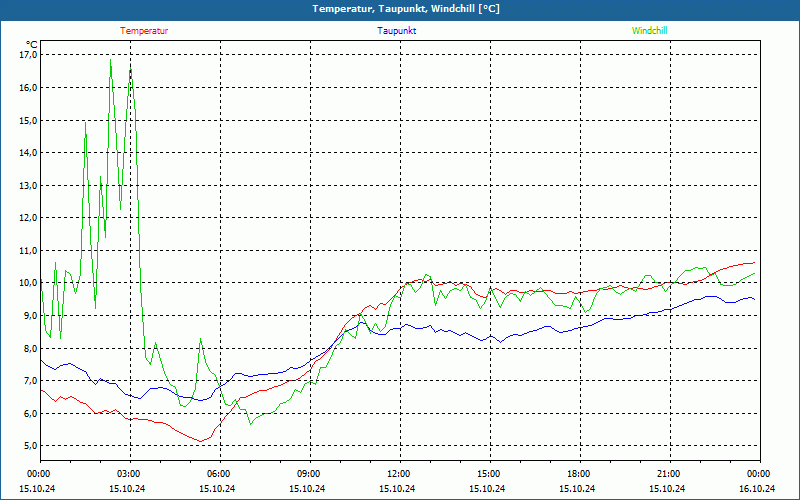Click the 15:00 time axis label
800x500 pixels.
click(x=490, y=474)
